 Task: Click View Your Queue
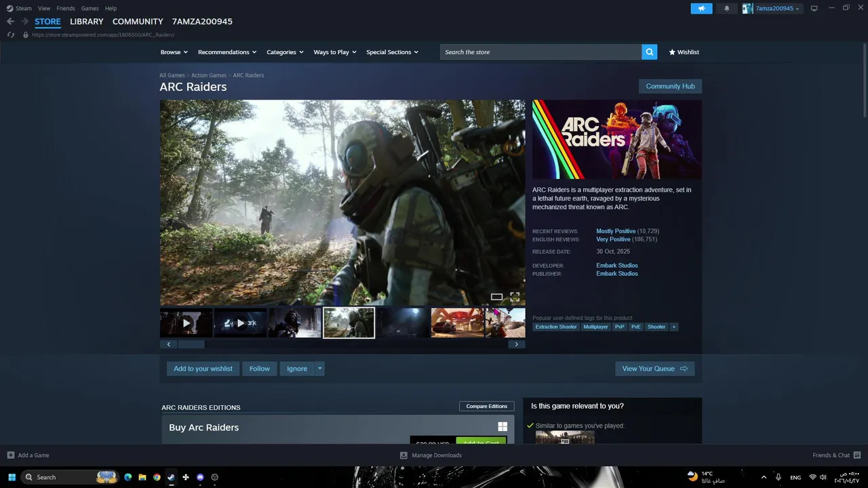pos(654,369)
